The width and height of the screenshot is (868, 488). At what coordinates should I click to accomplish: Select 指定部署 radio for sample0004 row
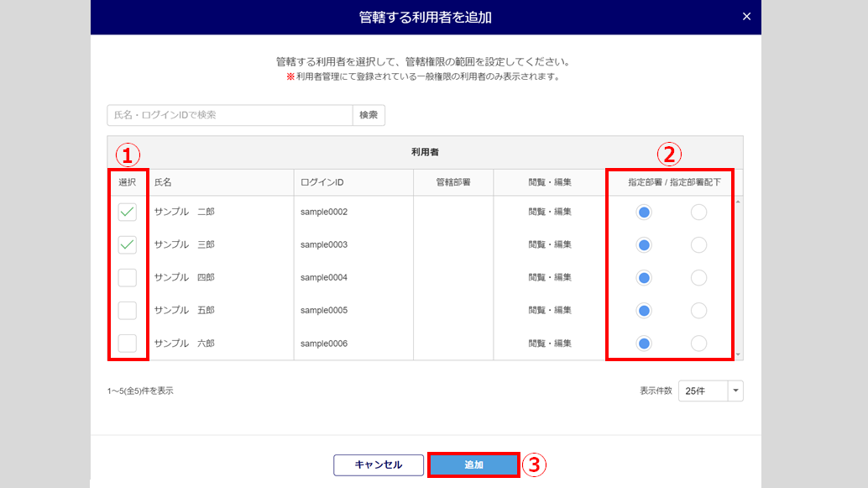[644, 277]
